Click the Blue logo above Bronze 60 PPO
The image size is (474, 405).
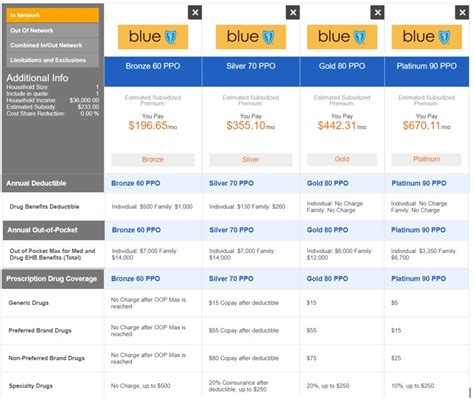pos(153,37)
